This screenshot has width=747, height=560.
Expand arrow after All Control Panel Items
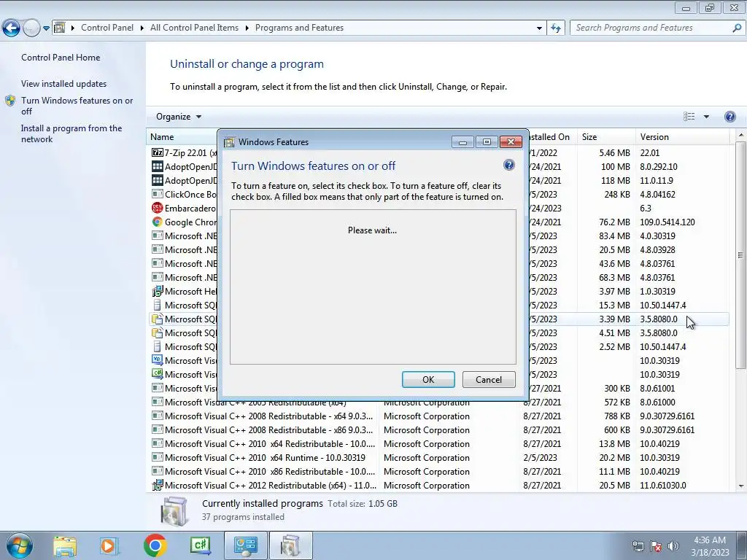tap(247, 28)
